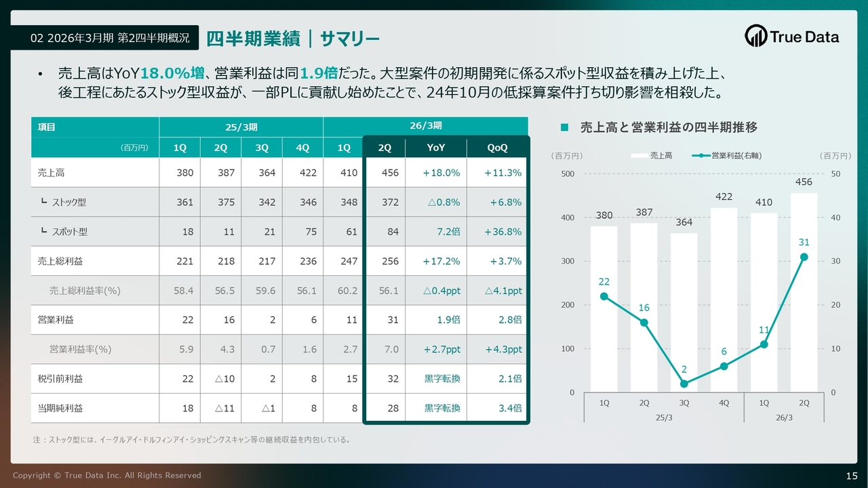Click the teal square bullet beside chart title
The width and height of the screenshot is (868, 488).
[564, 127]
